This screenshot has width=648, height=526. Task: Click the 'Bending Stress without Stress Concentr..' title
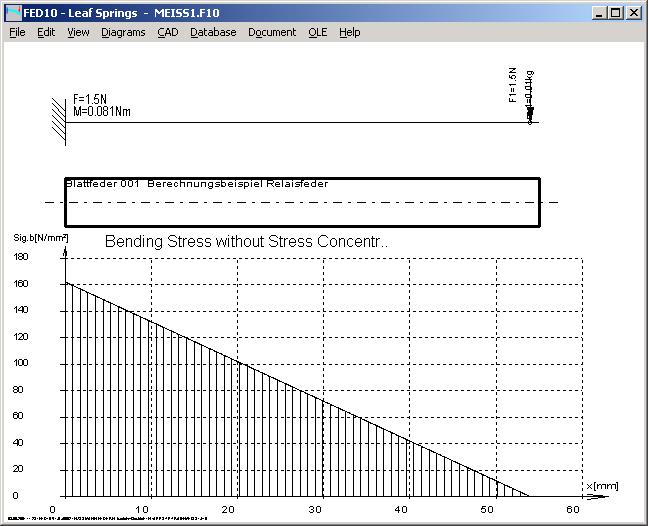[x=246, y=243]
